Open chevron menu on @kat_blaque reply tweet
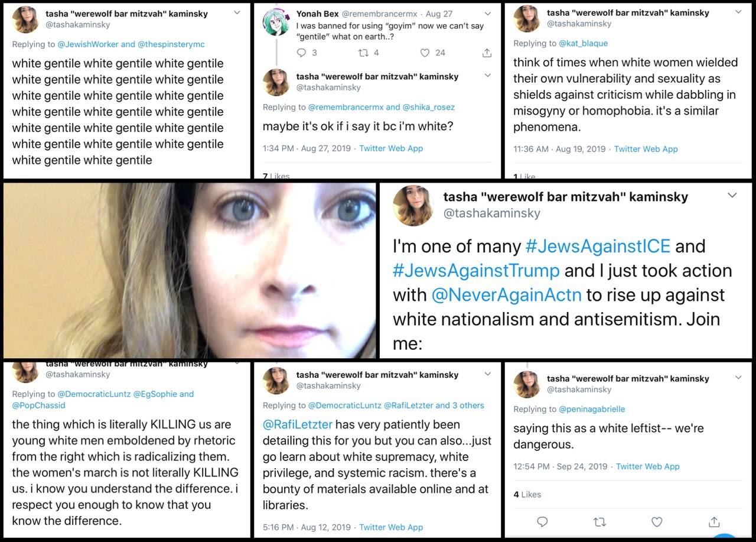The height and width of the screenshot is (542, 756). [x=738, y=12]
